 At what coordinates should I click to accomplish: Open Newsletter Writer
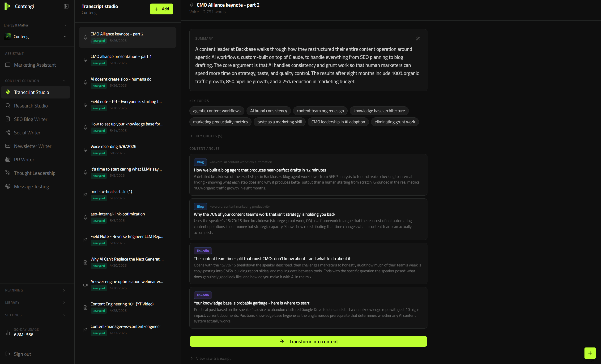click(36, 146)
